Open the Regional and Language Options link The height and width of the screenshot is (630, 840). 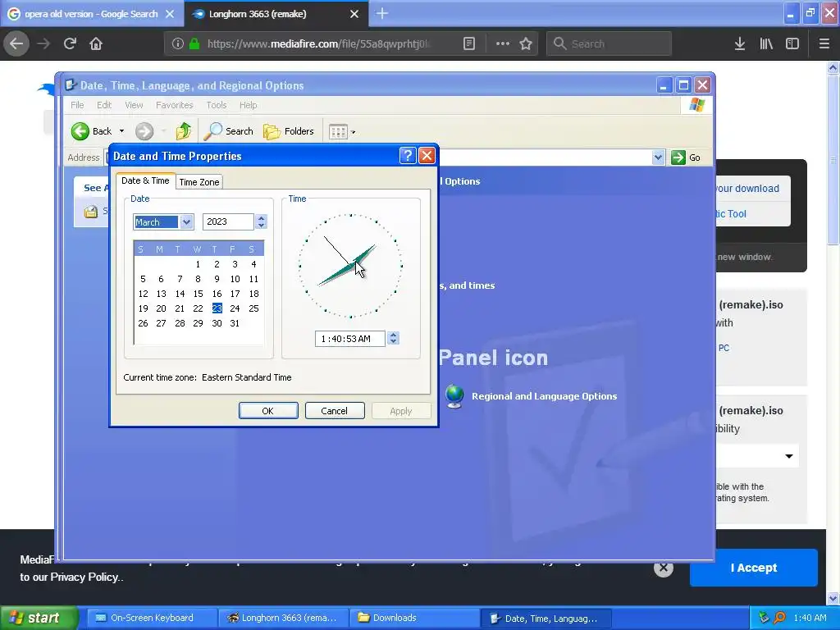tap(545, 396)
